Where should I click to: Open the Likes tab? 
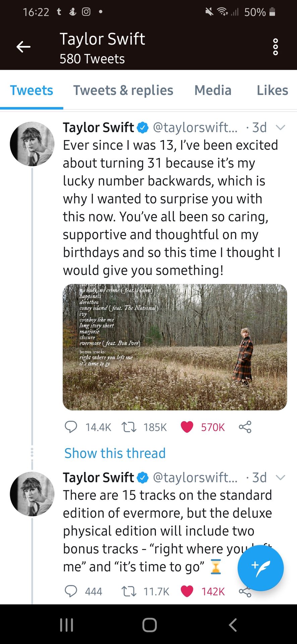(x=272, y=90)
